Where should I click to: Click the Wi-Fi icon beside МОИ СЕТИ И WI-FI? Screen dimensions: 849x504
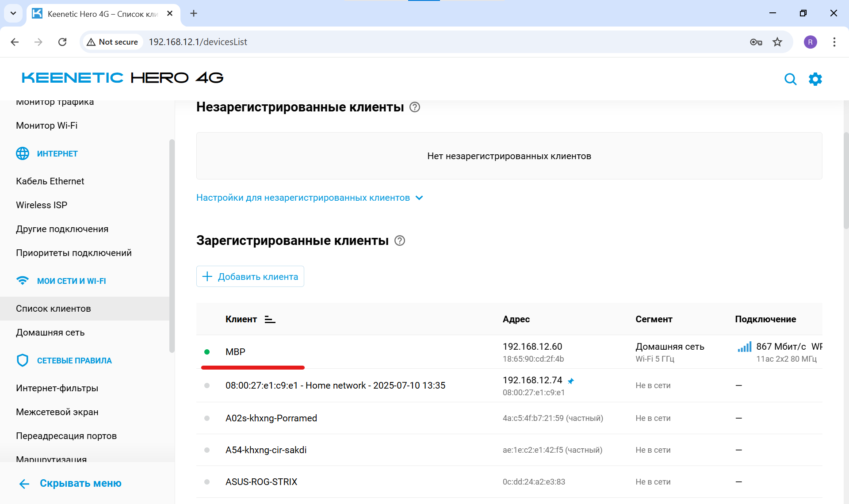23,280
